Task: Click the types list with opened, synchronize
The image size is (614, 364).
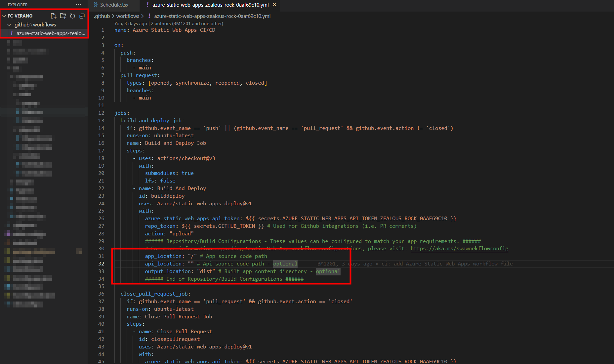Action: [207, 83]
